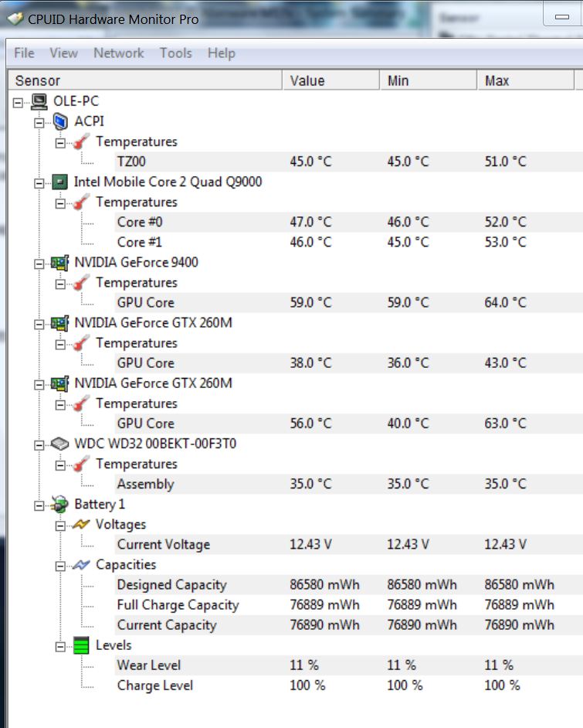Select the Assembly temperature row
The height and width of the screenshot is (728, 583).
coord(349,484)
